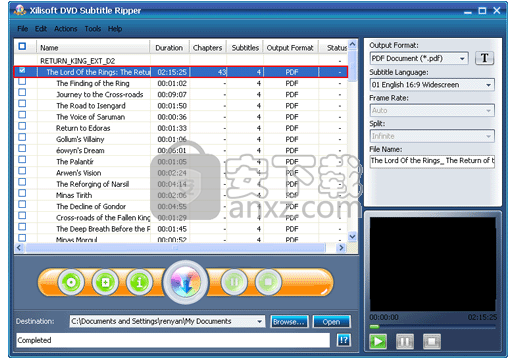
Task: Stop the preview video
Action: pos(432,341)
